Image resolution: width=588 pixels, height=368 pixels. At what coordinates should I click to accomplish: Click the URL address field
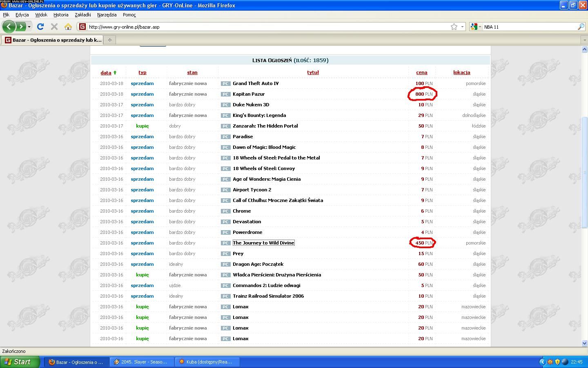click(268, 27)
